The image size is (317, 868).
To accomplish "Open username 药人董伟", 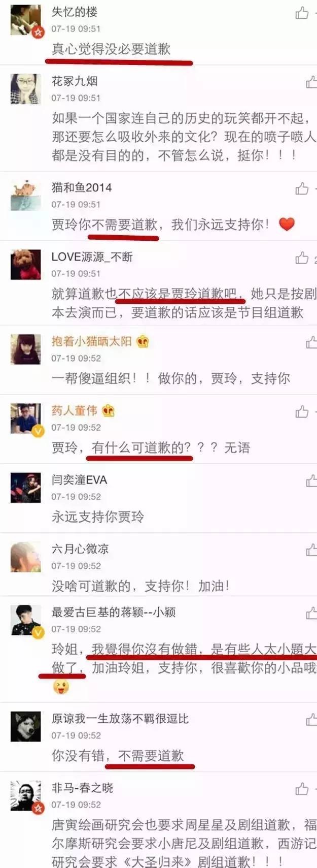I will (75, 410).
